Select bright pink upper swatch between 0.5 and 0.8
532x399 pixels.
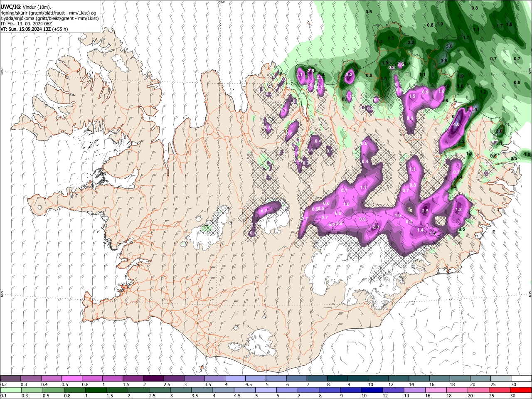[x=71, y=378]
